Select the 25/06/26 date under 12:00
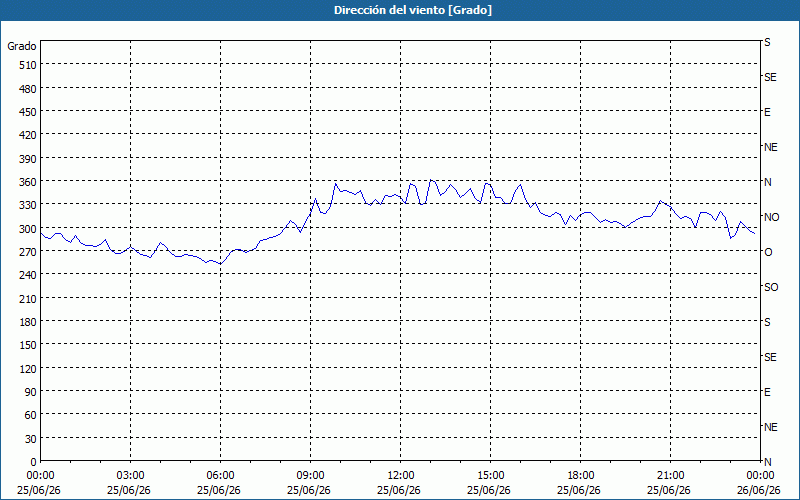The height and width of the screenshot is (500, 800). (x=399, y=490)
